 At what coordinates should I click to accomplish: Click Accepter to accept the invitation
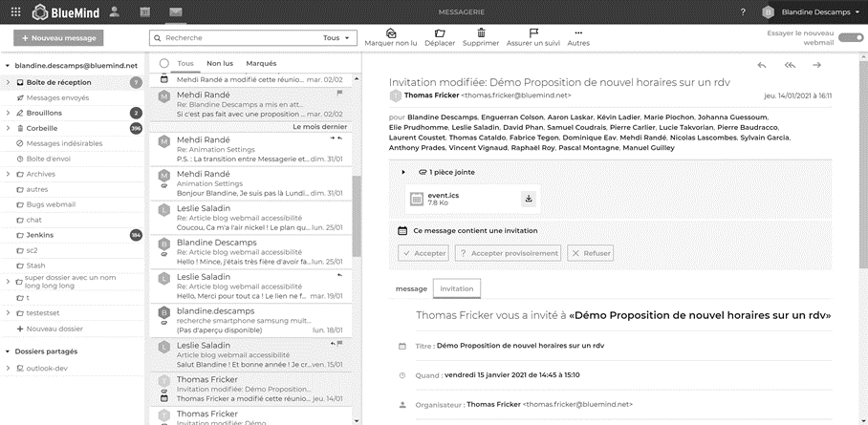(423, 253)
